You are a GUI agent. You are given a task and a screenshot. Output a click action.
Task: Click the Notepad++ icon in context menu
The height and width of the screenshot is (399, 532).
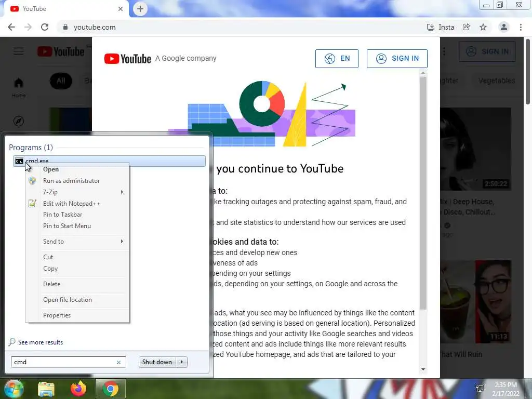click(32, 204)
